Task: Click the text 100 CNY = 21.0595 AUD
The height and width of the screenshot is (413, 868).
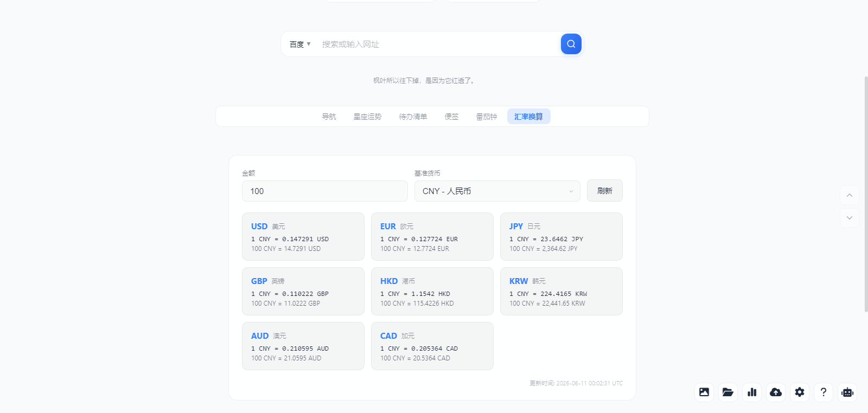Action: click(286, 358)
